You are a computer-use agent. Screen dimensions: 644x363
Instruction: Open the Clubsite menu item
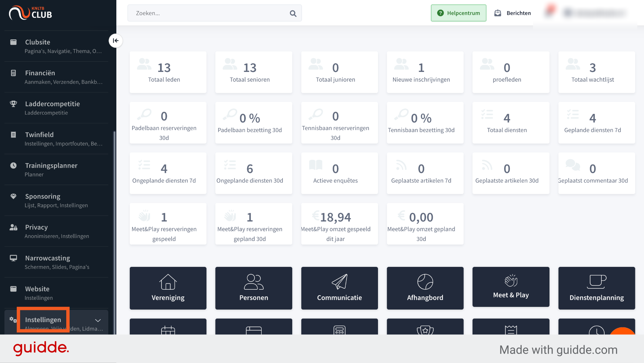click(56, 46)
